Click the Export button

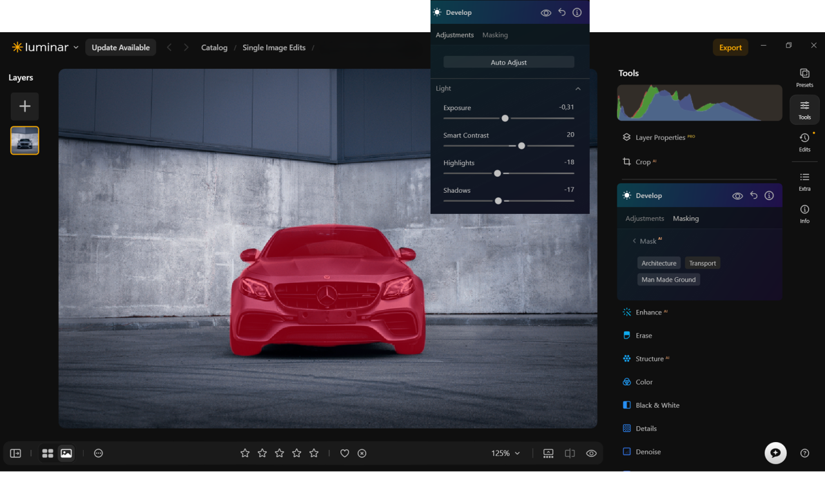(730, 47)
